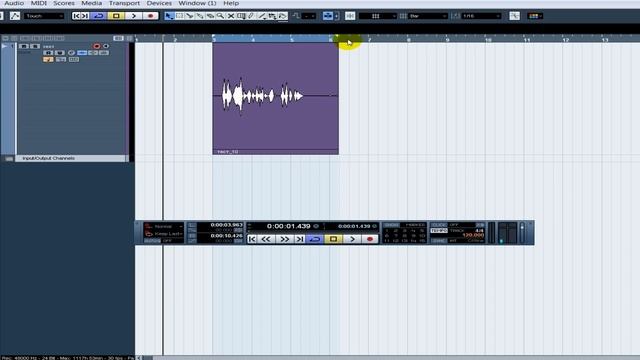Toggle the Auto-Scroll button
This screenshot has width=640, height=360.
pyautogui.click(x=328, y=16)
